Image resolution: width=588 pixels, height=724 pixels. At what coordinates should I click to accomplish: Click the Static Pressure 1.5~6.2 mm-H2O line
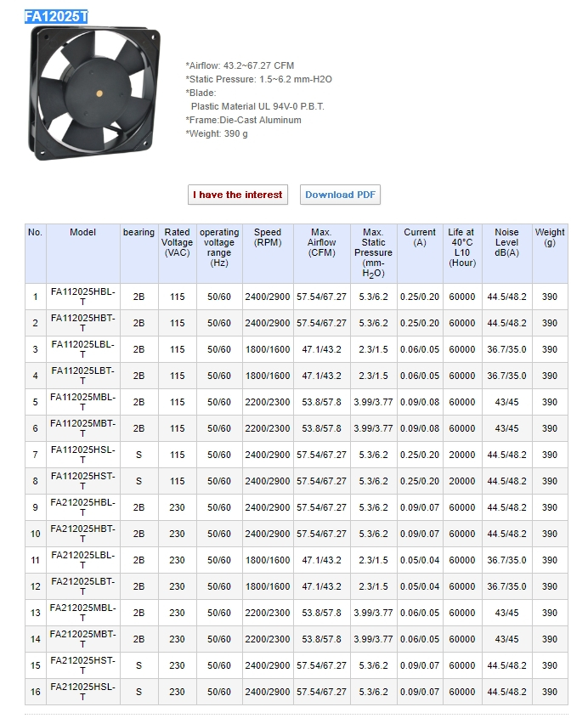click(258, 79)
